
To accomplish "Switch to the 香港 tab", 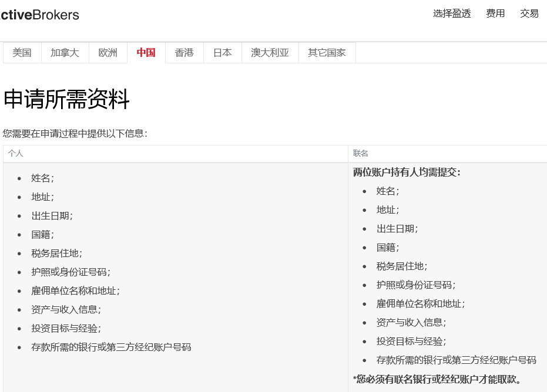I will (x=184, y=53).
